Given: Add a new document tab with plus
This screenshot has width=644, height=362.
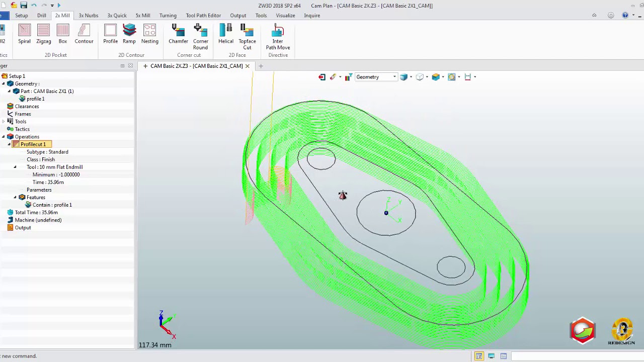Looking at the screenshot, I should [x=261, y=66].
